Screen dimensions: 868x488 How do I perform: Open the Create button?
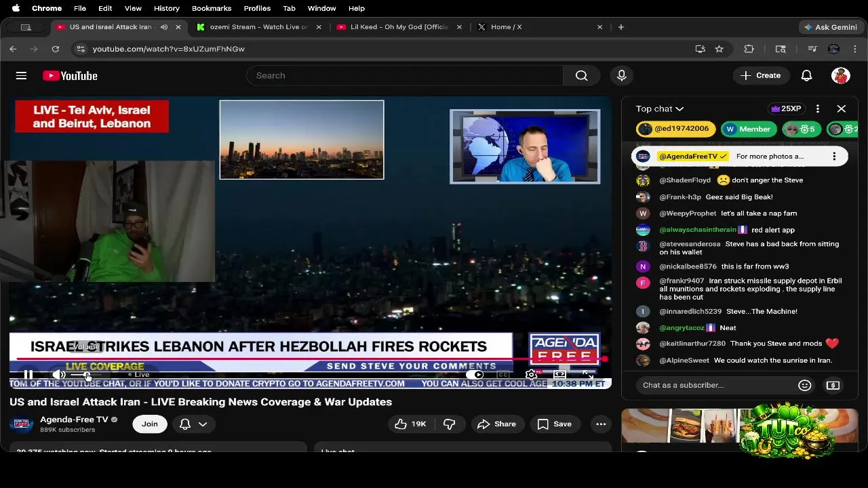point(761,75)
